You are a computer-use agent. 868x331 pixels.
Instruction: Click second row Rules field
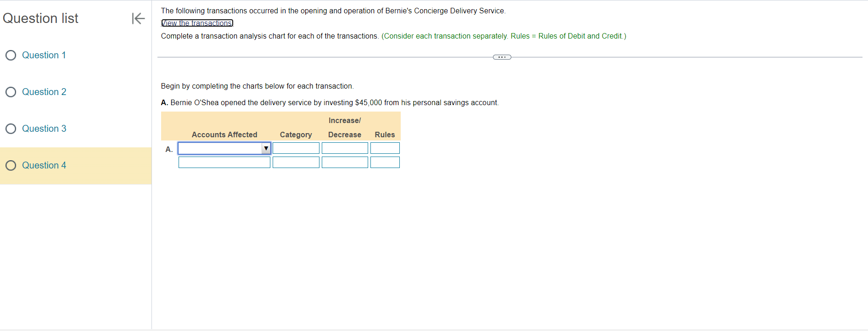385,163
